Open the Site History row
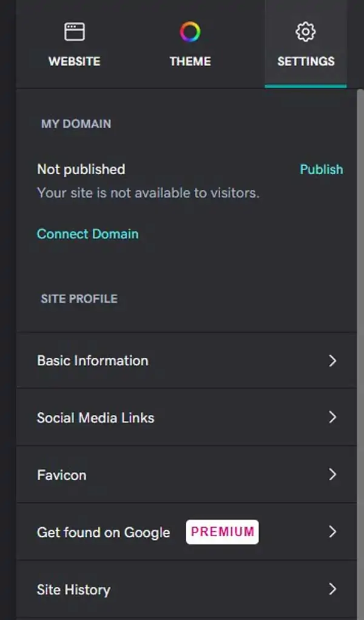Viewport: 364px width, 620px height. tap(73, 590)
